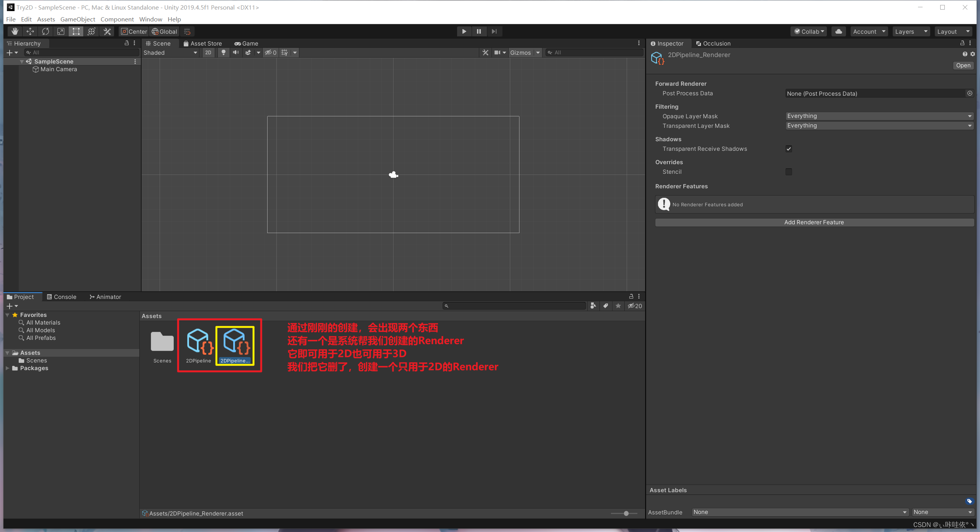Screen dimensions: 980x532
Task: Collapse the Favorites group
Action: point(7,315)
